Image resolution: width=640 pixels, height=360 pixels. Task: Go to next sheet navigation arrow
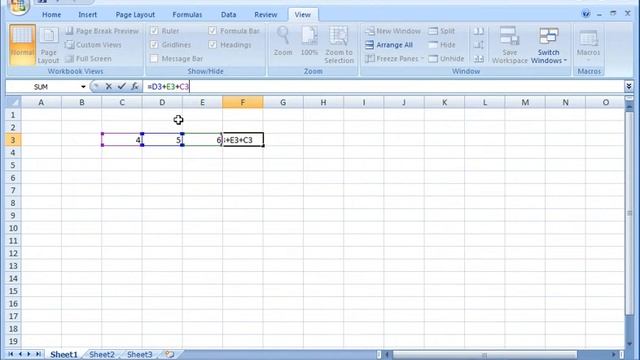(29, 354)
